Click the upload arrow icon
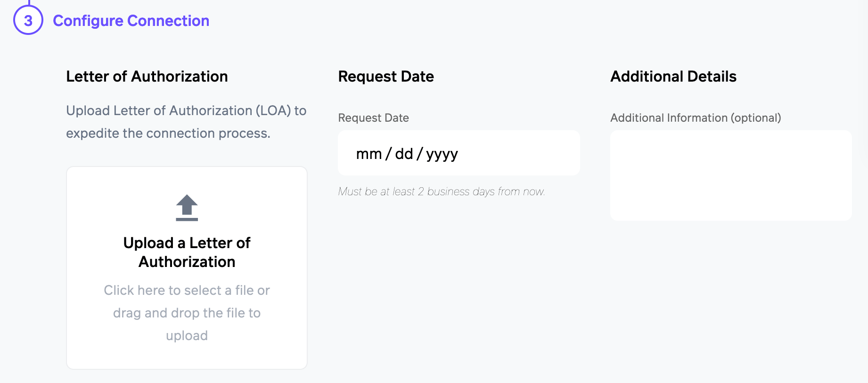 coord(187,208)
